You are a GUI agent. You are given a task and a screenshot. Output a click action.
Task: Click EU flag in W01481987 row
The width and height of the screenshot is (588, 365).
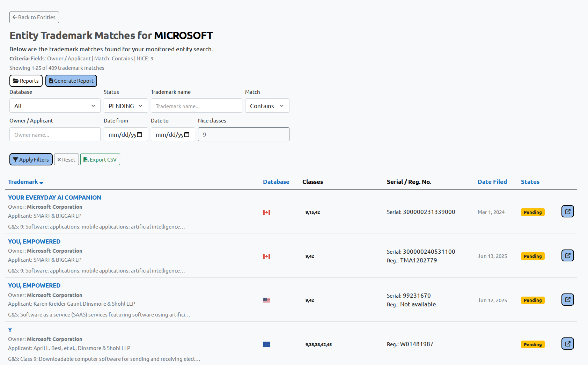coord(266,344)
